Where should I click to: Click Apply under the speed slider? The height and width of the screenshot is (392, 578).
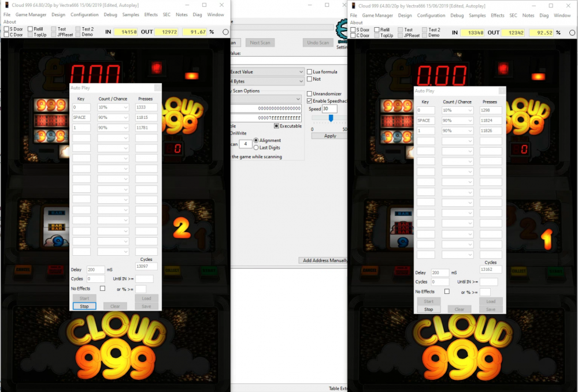tap(329, 136)
